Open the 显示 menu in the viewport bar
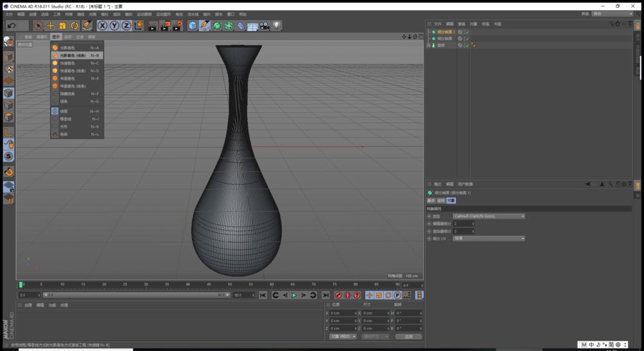The height and width of the screenshot is (351, 644). point(56,37)
